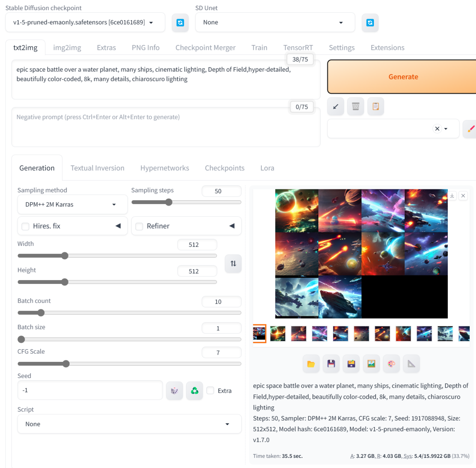
Task: Edit styles with the paintbrush icon
Action: click(x=470, y=129)
